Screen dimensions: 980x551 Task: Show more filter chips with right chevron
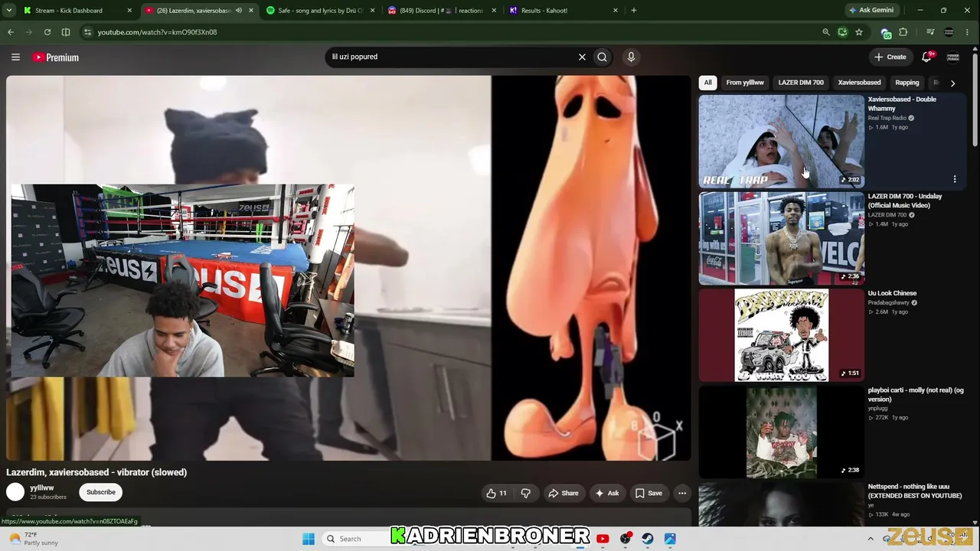pos(952,83)
